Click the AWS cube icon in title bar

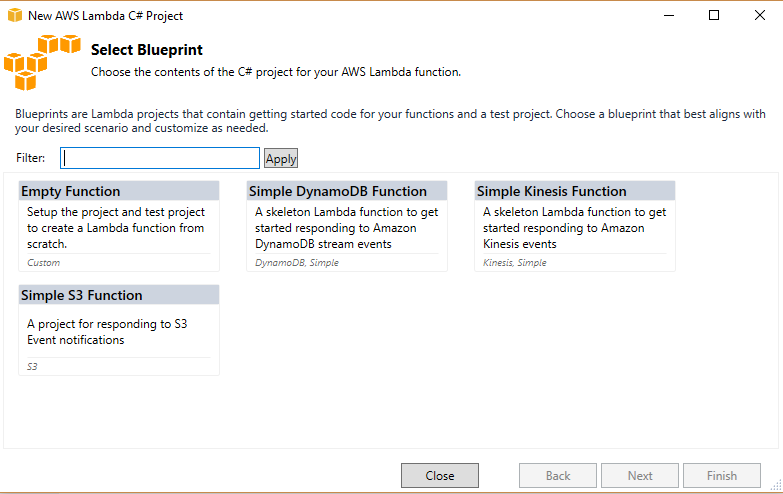(x=15, y=15)
